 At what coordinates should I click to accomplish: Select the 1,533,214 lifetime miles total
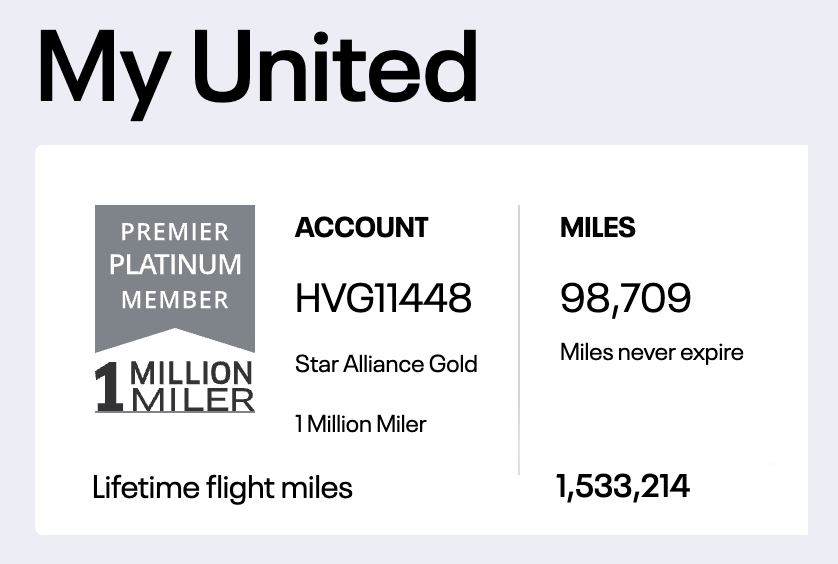tap(622, 487)
